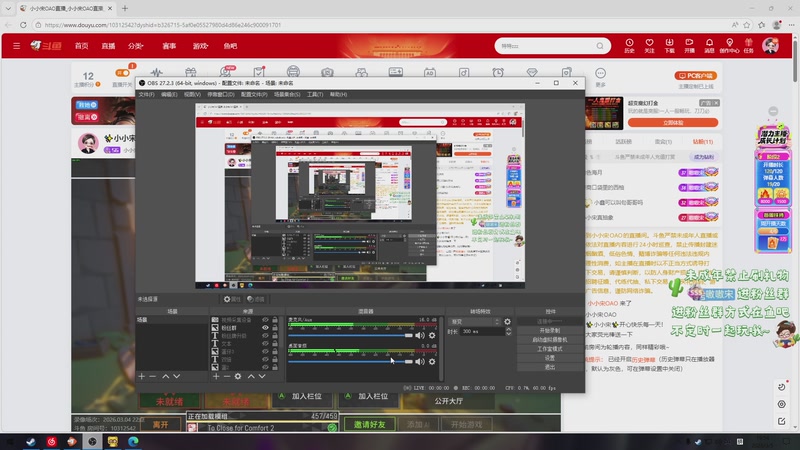Open 麦克风/Aux gear settings in OBS mixer
The height and width of the screenshot is (450, 800).
click(x=432, y=335)
